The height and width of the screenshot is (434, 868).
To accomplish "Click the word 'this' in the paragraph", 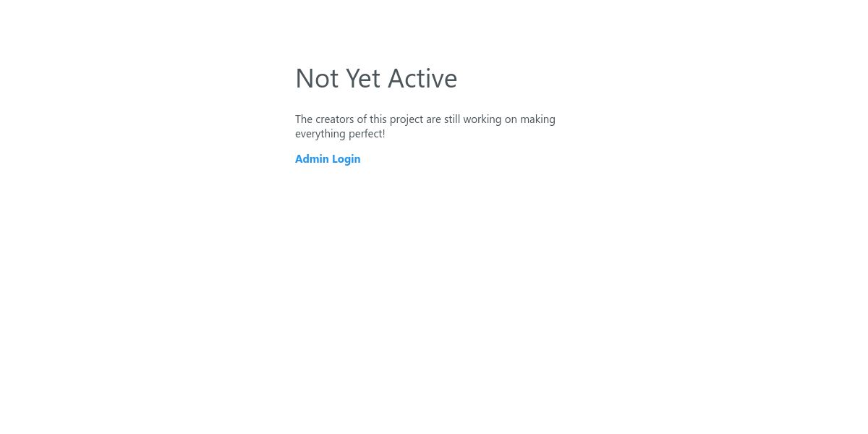I will 378,119.
